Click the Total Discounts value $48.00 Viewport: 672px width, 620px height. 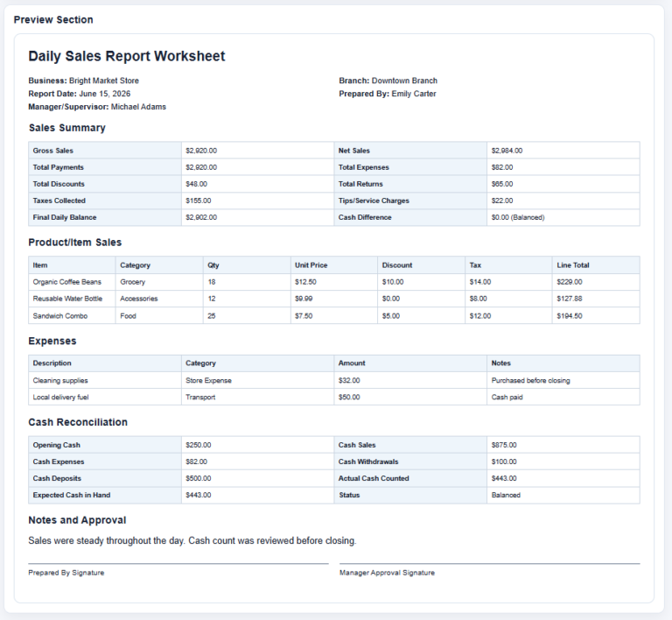pyautogui.click(x=196, y=184)
